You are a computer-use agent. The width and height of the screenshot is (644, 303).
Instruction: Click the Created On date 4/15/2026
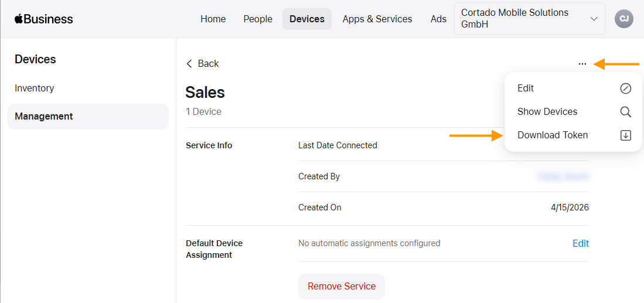click(x=570, y=207)
